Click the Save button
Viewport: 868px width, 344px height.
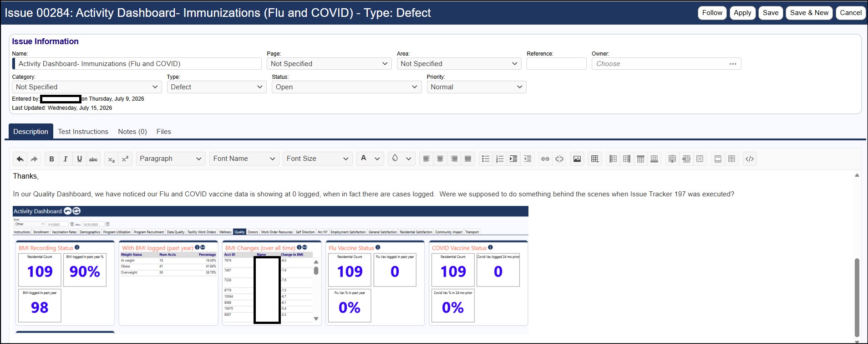point(771,13)
